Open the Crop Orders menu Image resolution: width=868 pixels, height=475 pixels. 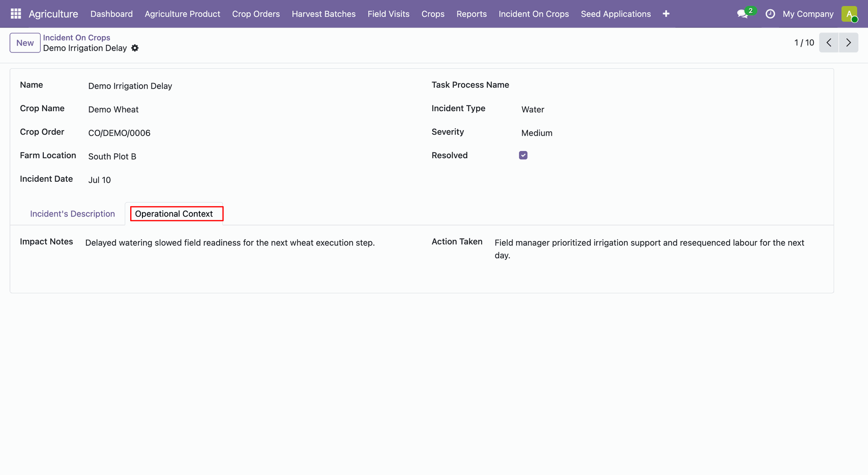click(256, 14)
